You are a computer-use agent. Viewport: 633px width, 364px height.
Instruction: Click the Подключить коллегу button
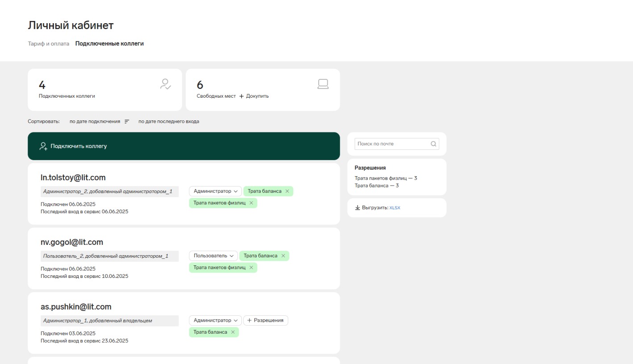pyautogui.click(x=183, y=146)
